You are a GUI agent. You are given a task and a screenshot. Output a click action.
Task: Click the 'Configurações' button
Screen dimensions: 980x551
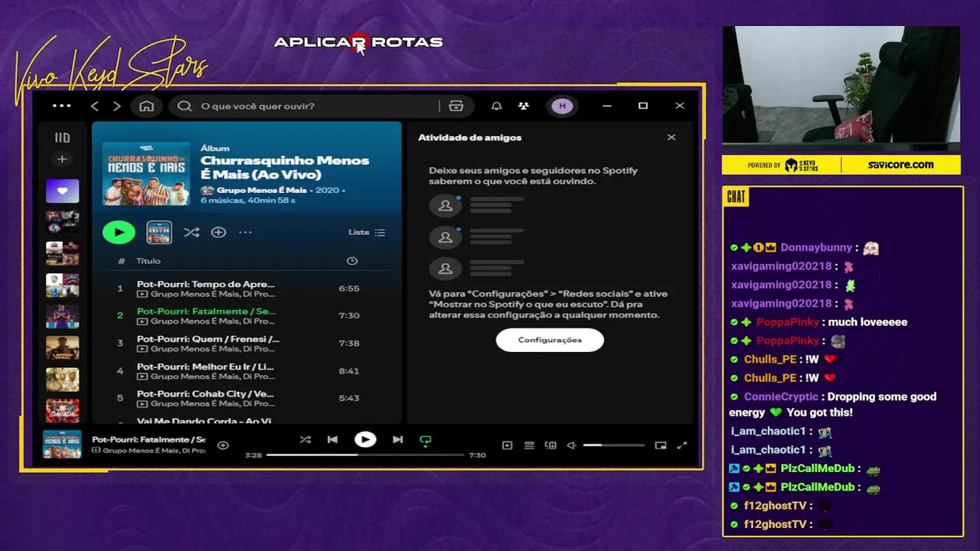(x=550, y=340)
